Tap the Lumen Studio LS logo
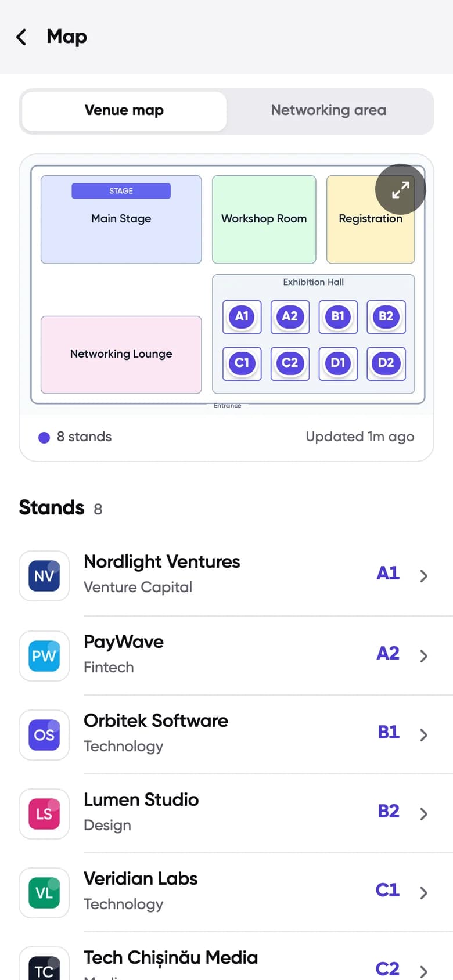The width and height of the screenshot is (453, 980). tap(44, 814)
